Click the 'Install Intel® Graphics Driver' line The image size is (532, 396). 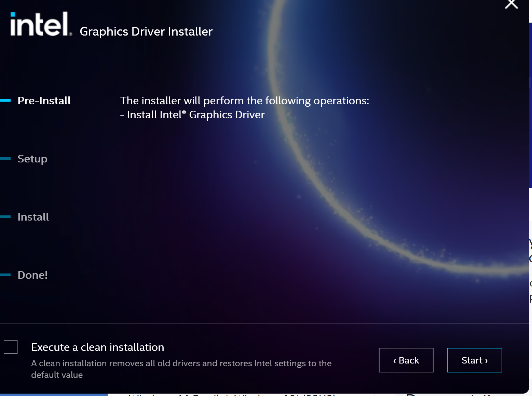pos(192,115)
